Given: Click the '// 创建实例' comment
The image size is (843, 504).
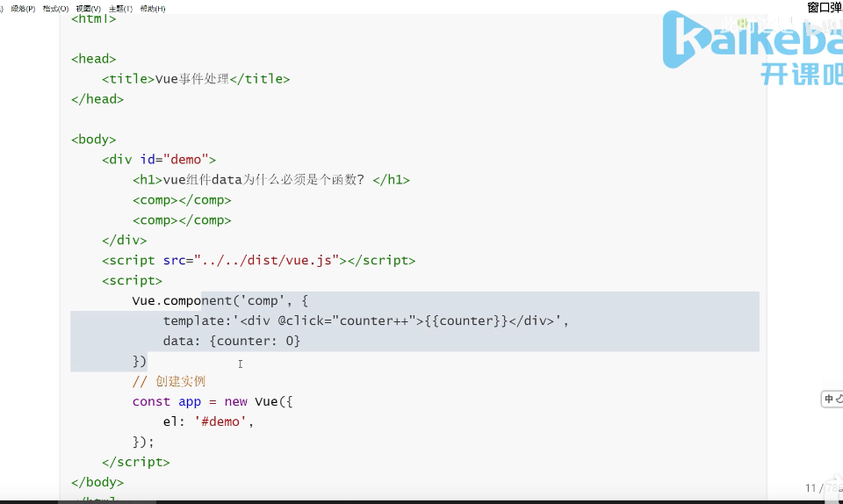Looking at the screenshot, I should point(169,381).
